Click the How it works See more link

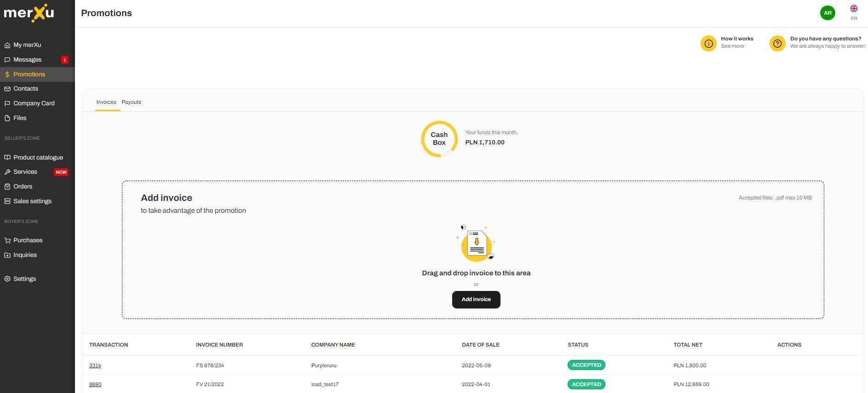(x=732, y=46)
